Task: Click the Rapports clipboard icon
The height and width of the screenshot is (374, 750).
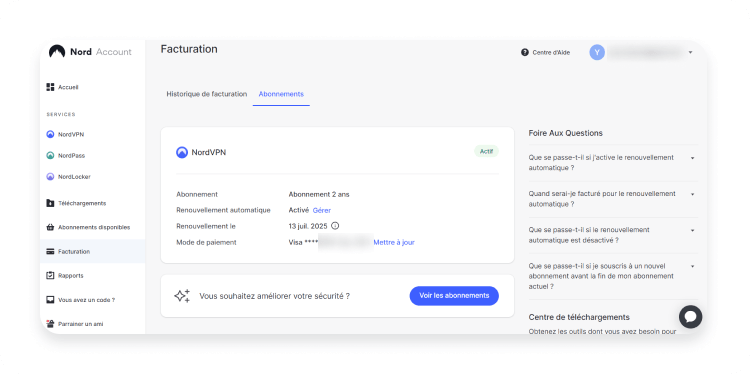Action: point(50,275)
